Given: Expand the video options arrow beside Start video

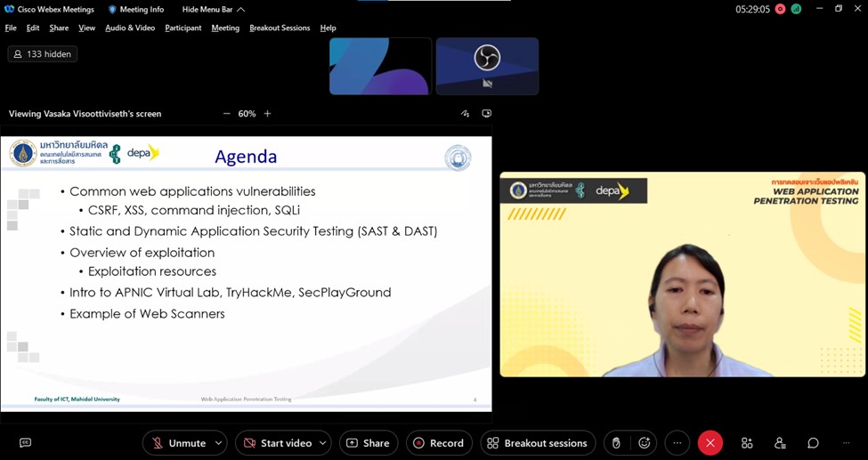Looking at the screenshot, I should coord(322,443).
